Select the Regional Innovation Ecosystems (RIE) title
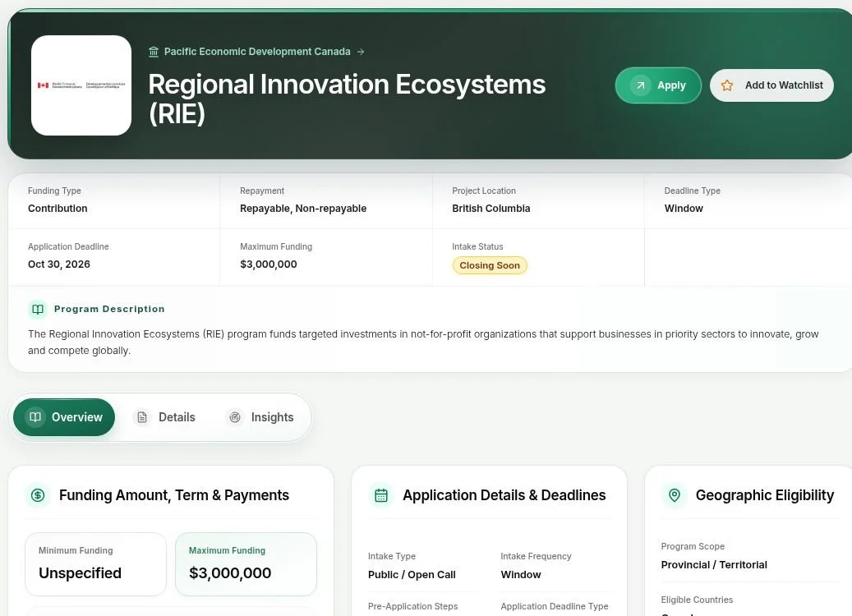This screenshot has height=616, width=852. point(347,99)
